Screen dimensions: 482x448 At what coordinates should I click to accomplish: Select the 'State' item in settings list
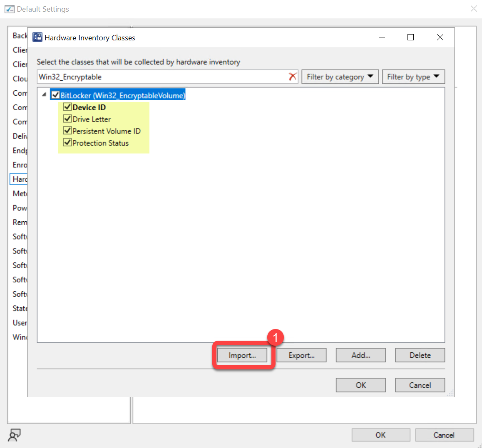pos(20,308)
